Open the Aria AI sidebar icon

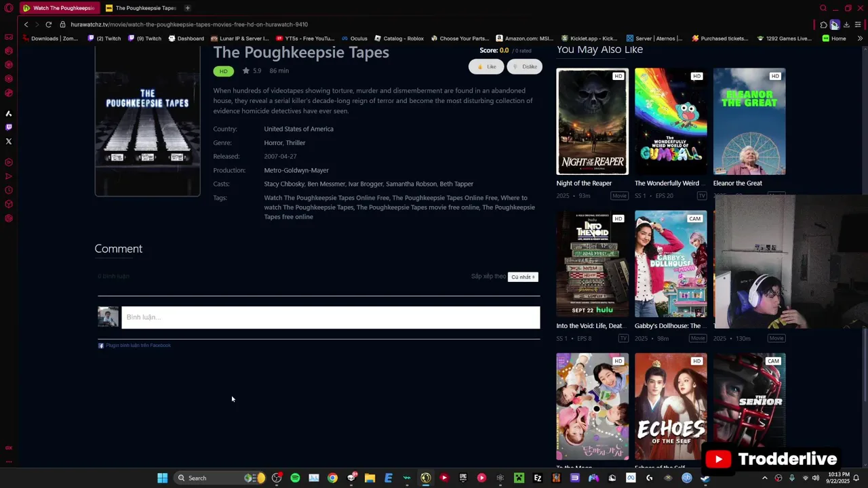point(9,113)
